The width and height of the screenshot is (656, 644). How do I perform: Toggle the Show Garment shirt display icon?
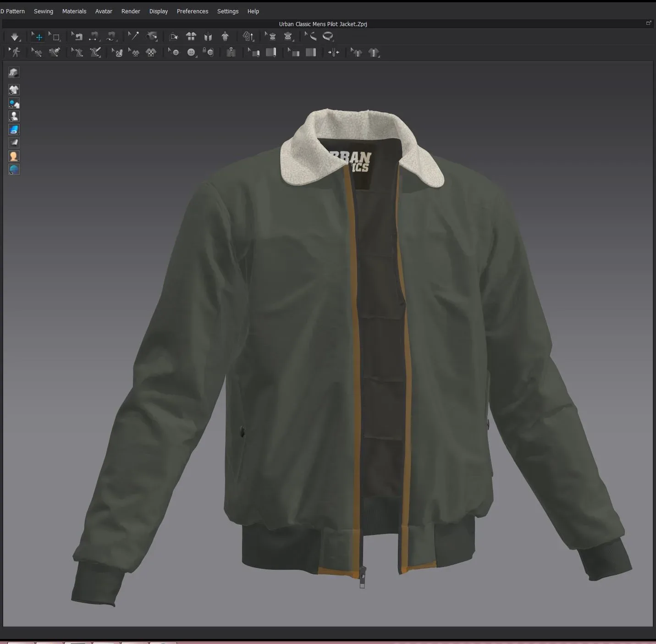[x=14, y=89]
